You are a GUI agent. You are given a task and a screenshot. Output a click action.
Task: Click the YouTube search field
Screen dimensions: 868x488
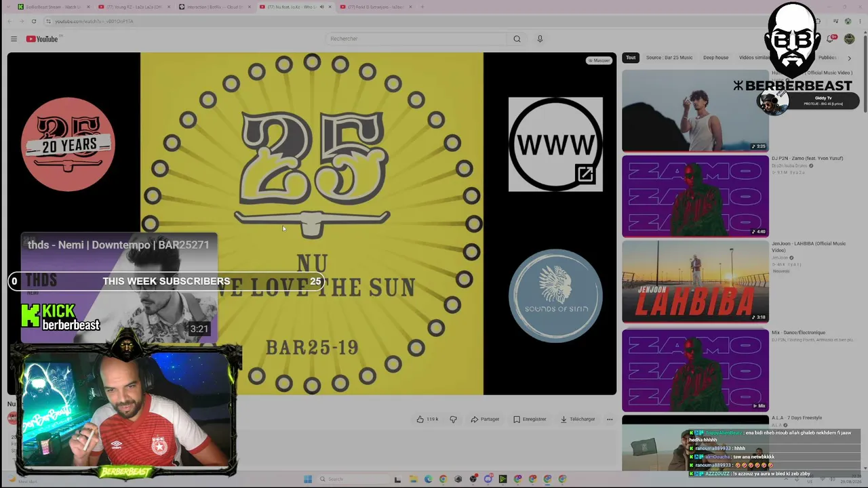pyautogui.click(x=415, y=39)
